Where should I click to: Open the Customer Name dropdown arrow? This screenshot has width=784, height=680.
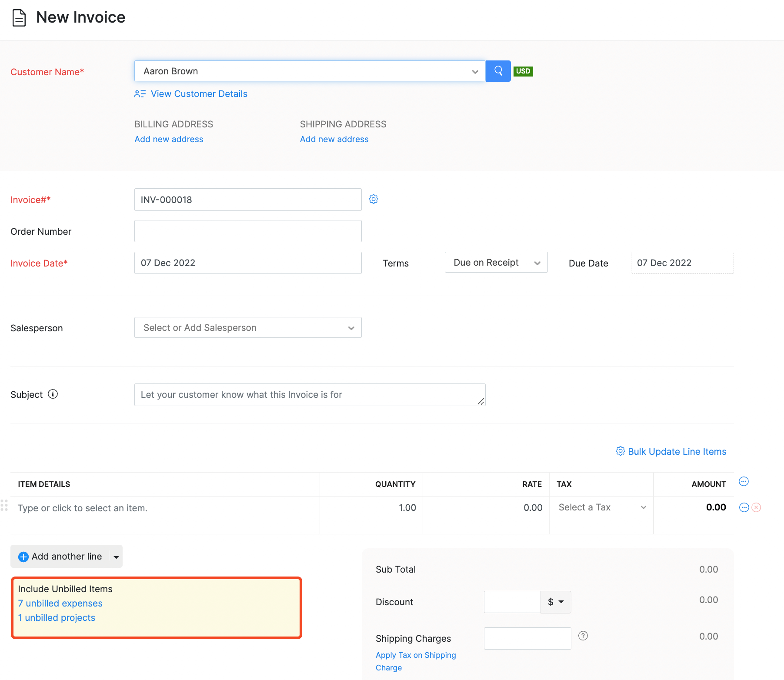(474, 71)
